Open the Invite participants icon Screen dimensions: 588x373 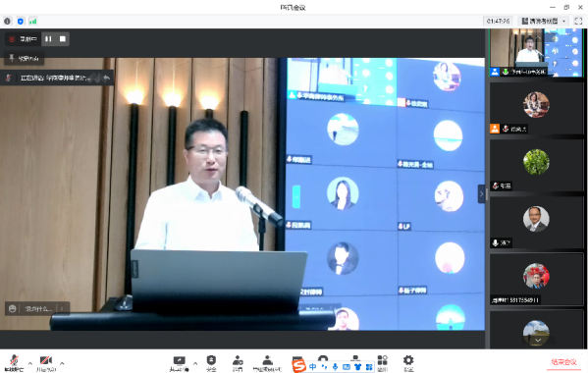[238, 363]
